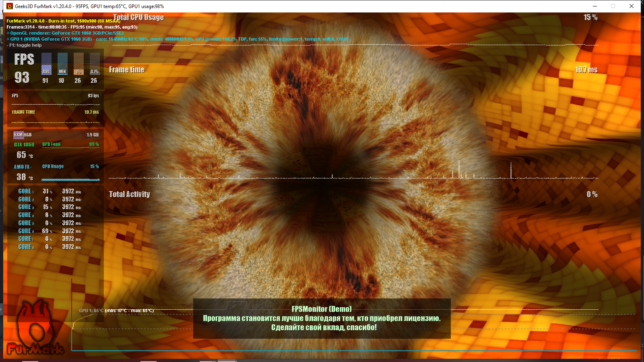Click the 'F1: toggle help' hint

pos(24,45)
